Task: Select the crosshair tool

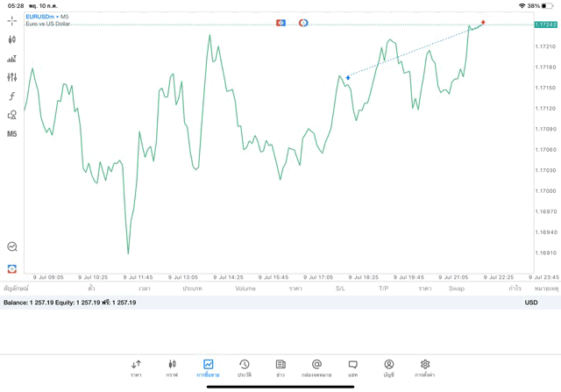Action: tap(11, 20)
